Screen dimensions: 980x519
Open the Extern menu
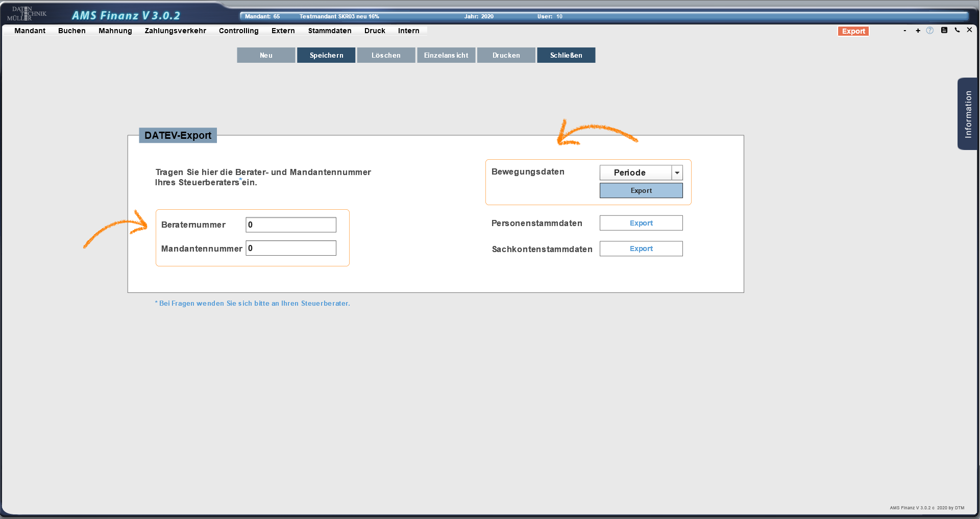coord(283,31)
